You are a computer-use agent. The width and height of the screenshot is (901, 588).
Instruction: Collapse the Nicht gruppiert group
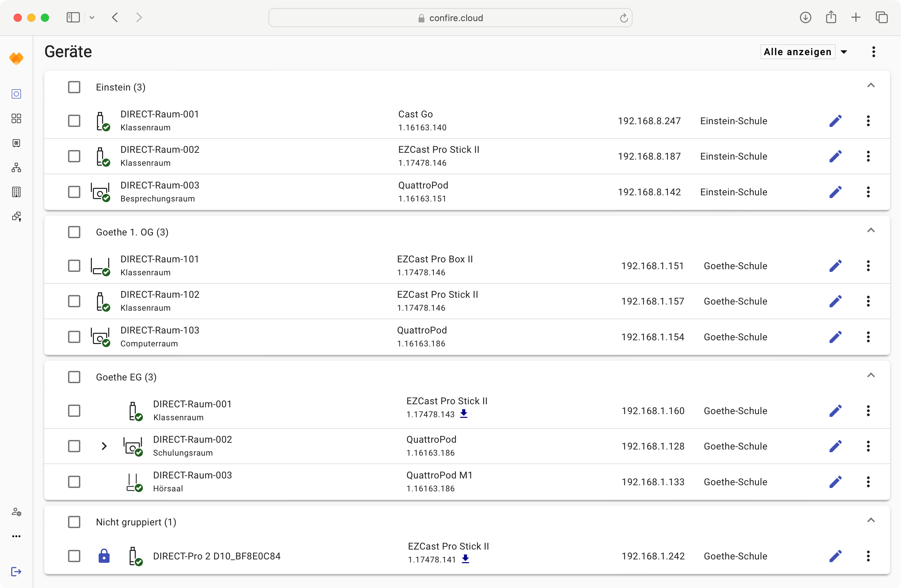pyautogui.click(x=871, y=521)
